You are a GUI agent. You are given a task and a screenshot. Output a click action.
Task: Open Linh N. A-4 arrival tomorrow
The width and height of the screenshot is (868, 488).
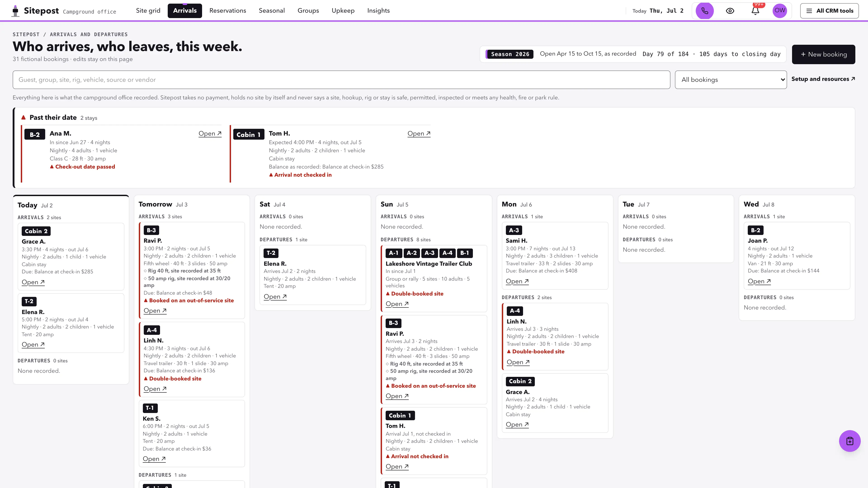coord(155,389)
